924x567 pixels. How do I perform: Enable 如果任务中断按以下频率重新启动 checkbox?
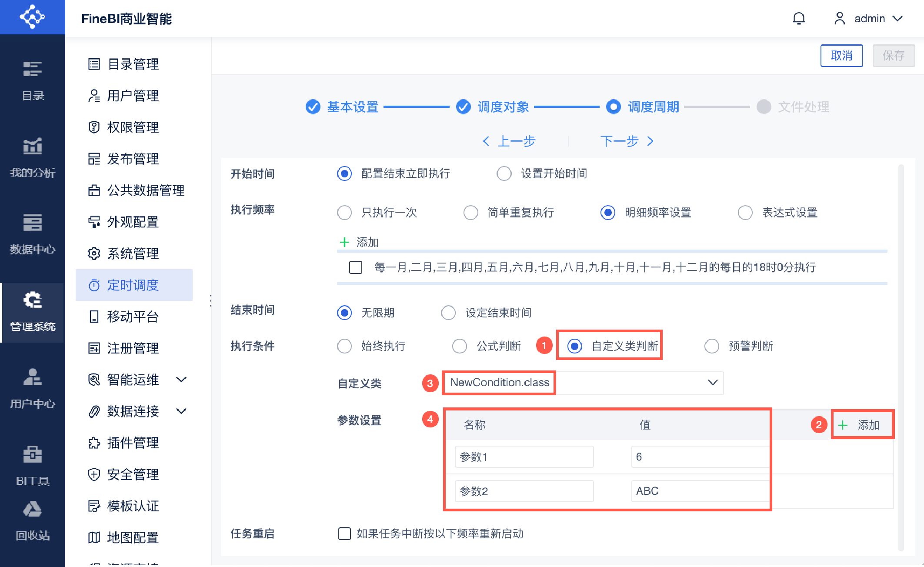pyautogui.click(x=344, y=534)
